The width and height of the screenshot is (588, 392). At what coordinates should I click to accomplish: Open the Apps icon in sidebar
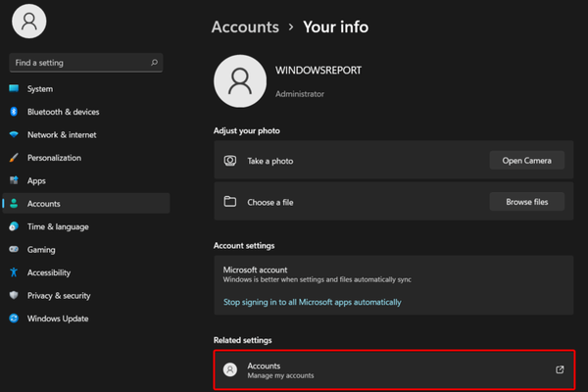click(14, 181)
